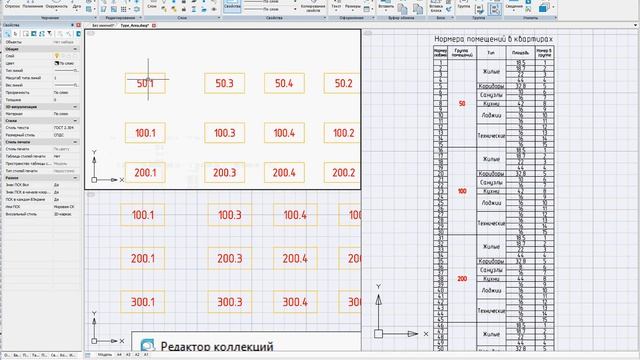Click the Стиль текста value ГОСТ 2.304
This screenshot has width=640, height=360.
67,128
